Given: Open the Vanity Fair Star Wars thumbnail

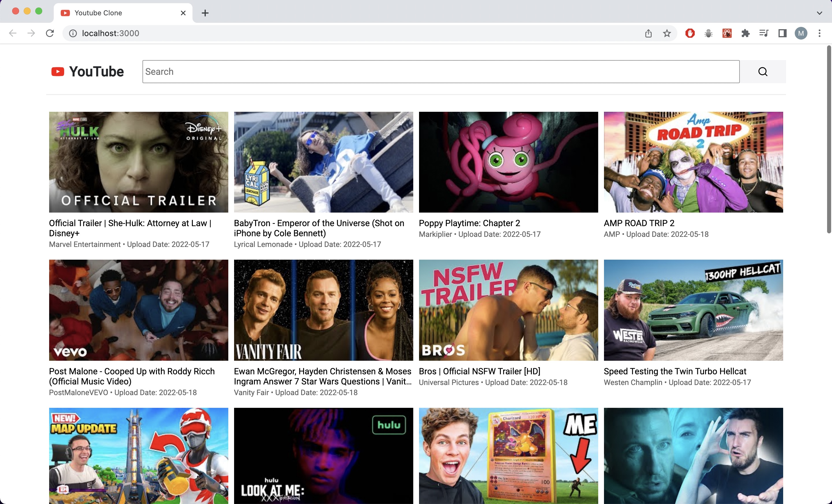Looking at the screenshot, I should tap(323, 310).
